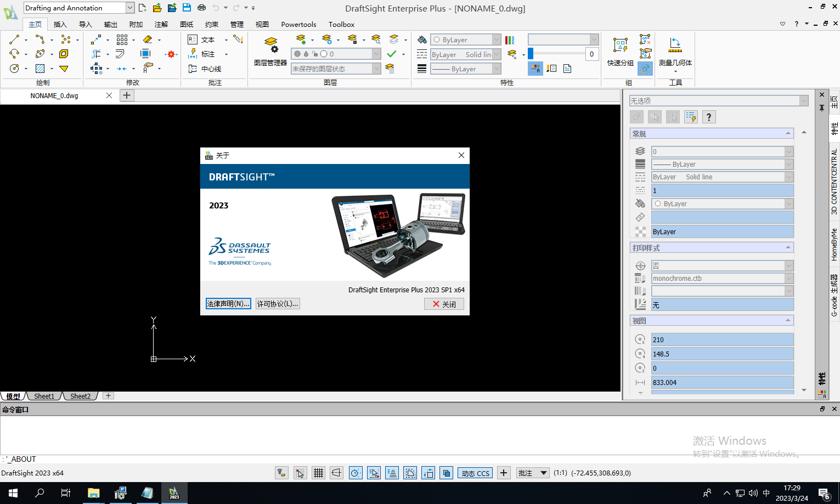Image resolution: width=840 pixels, height=504 pixels.
Task: Open the Toolbox ribbon tab
Action: coord(341,24)
